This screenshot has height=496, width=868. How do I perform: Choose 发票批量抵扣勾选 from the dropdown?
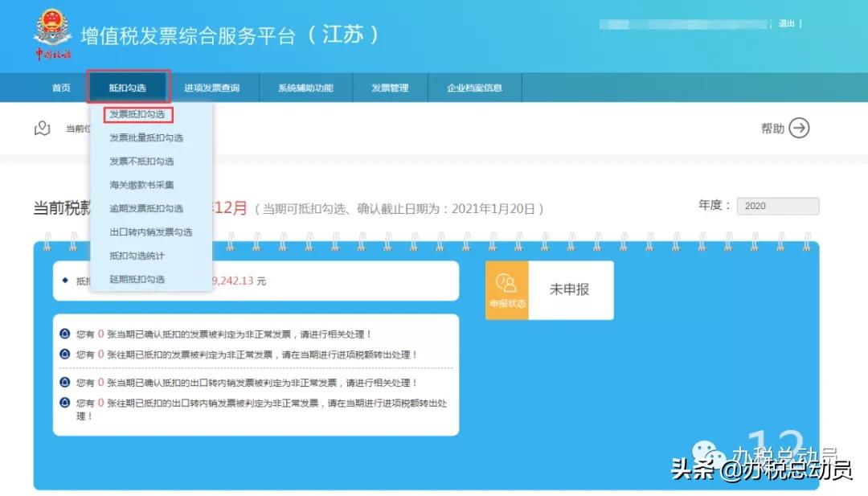click(x=147, y=137)
